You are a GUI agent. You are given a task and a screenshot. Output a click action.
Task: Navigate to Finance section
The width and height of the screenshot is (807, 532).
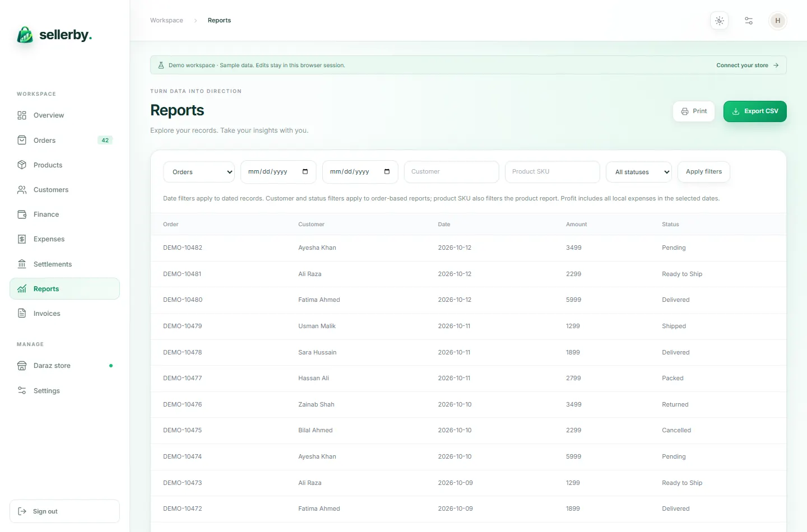tap(64, 214)
